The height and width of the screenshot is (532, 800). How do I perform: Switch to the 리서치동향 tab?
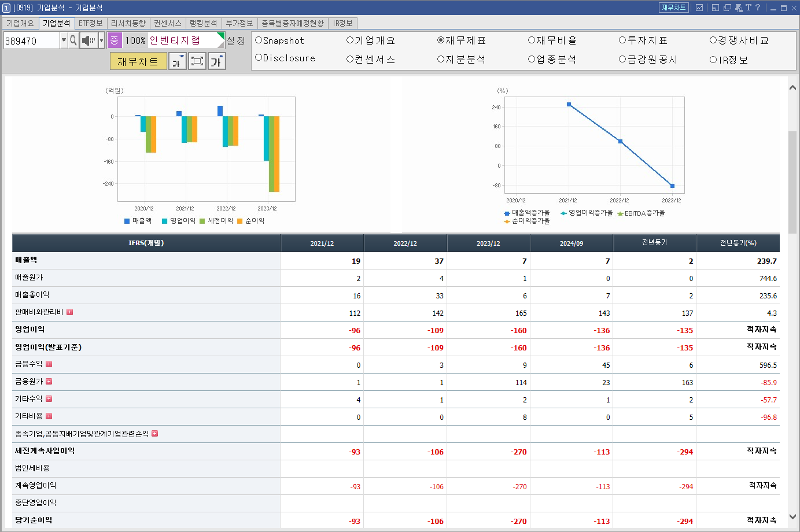tap(128, 23)
